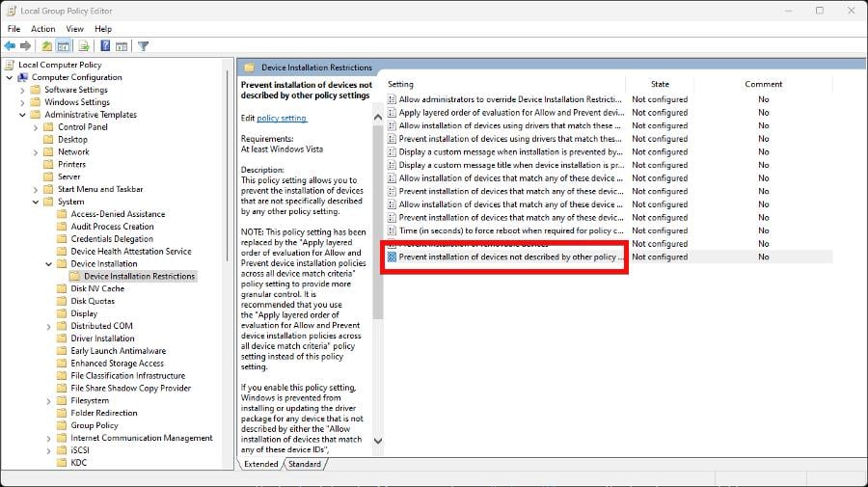
Task: Toggle Show/Hide Action Pane toolbar icon
Action: (x=122, y=46)
